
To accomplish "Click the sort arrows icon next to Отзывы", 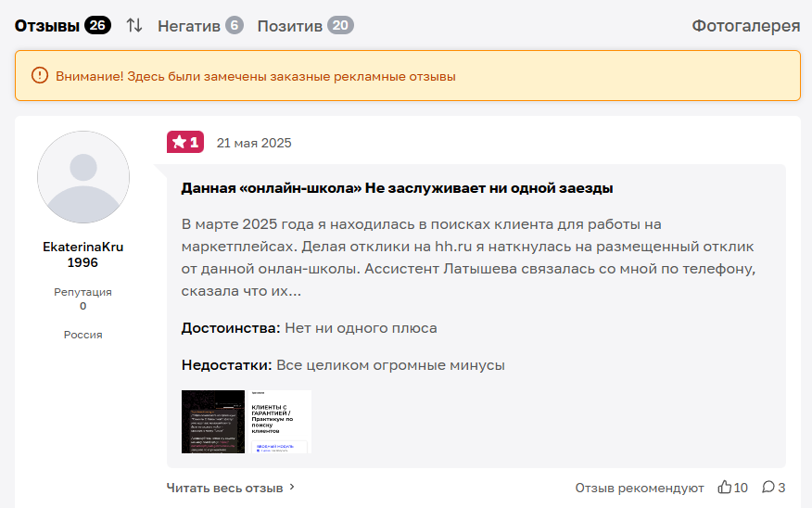I will [134, 25].
